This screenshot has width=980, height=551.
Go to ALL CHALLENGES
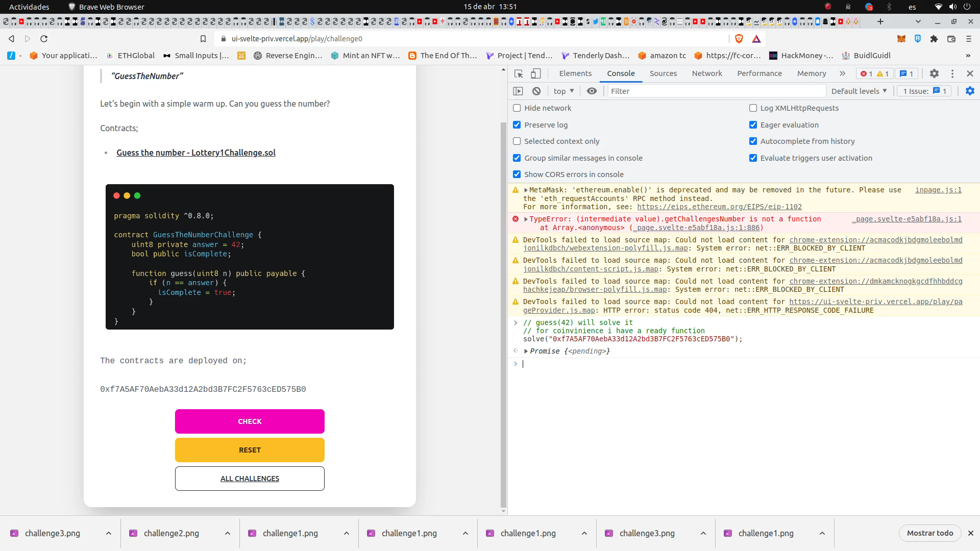coord(250,479)
